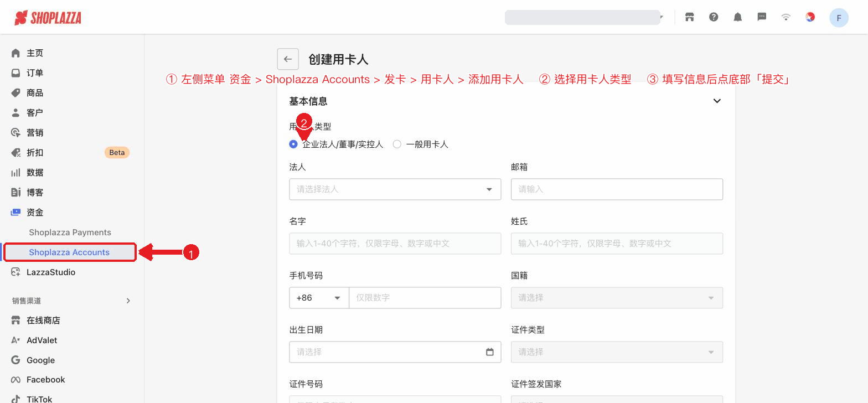This screenshot has height=403, width=868.
Task: Click the LazzaStudio icon in the sidebar
Action: point(15,272)
